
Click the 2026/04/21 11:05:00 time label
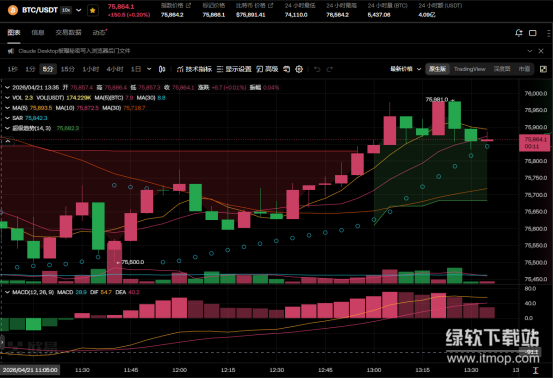(x=30, y=370)
